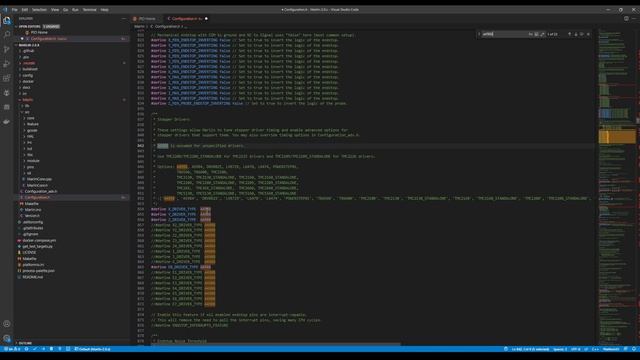Open the Selection menu
640x360 pixels.
pos(39,9)
